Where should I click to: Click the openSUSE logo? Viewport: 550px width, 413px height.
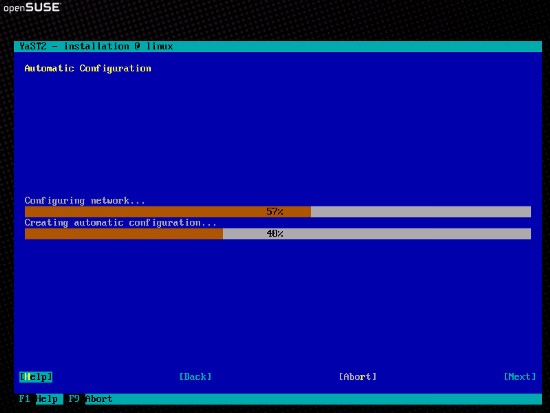tap(32, 7)
